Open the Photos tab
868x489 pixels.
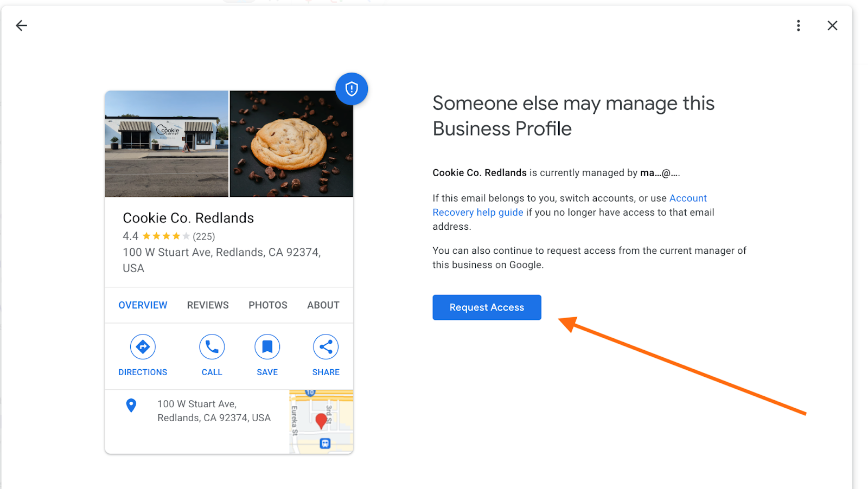[268, 305]
